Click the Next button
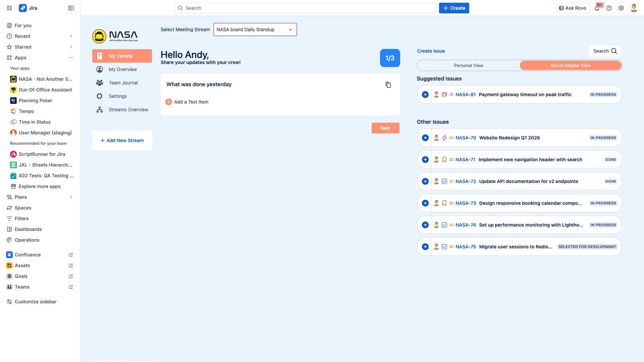 click(385, 128)
